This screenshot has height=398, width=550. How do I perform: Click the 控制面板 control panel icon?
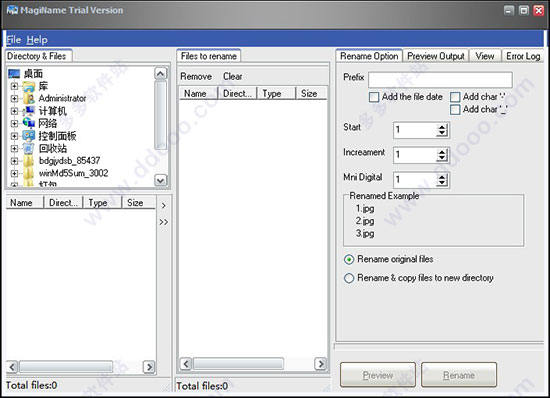pos(29,136)
